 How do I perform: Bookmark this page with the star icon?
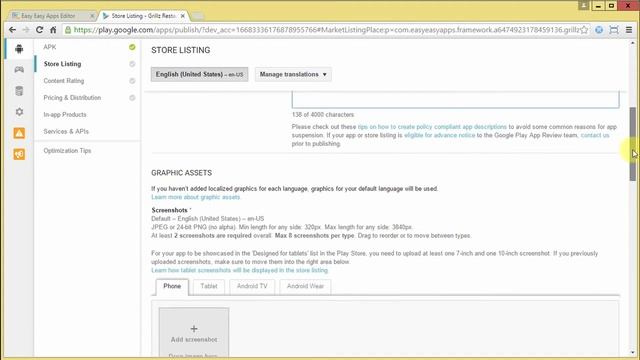(x=584, y=30)
